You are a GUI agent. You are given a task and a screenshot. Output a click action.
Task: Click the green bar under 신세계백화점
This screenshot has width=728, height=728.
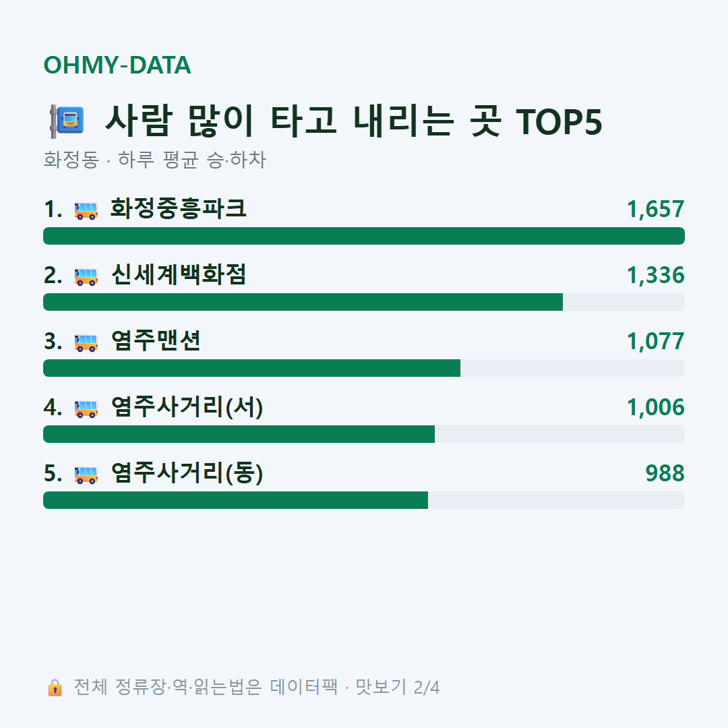point(303,302)
